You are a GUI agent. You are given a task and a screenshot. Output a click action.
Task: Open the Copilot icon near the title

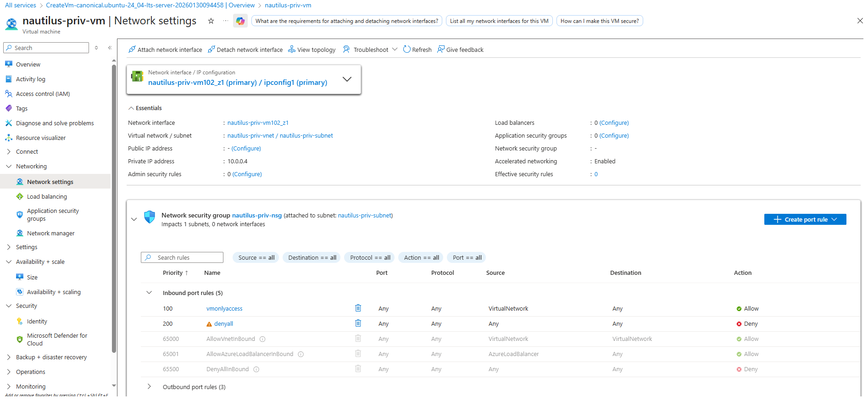coord(240,21)
